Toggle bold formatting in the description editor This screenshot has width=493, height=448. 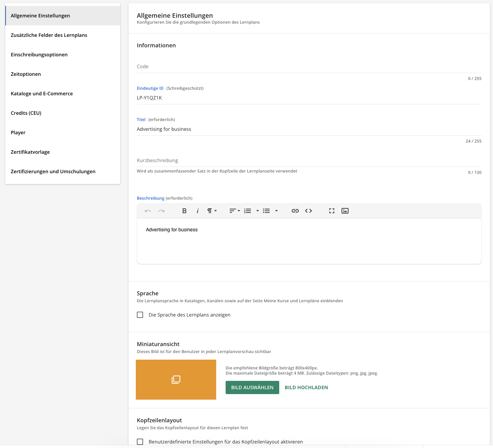185,211
